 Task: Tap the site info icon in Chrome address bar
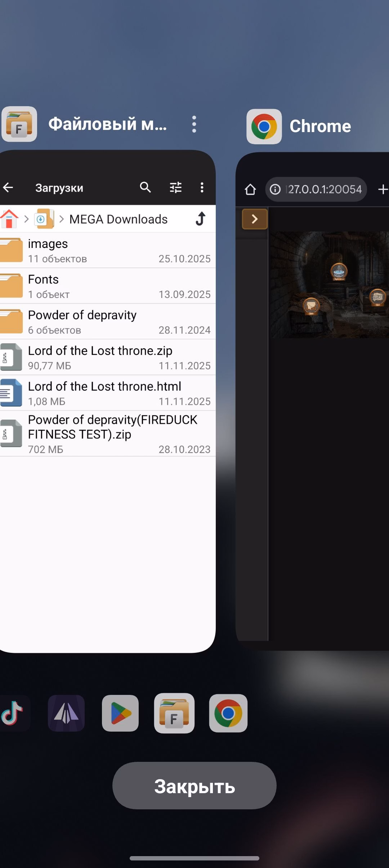[x=275, y=189]
